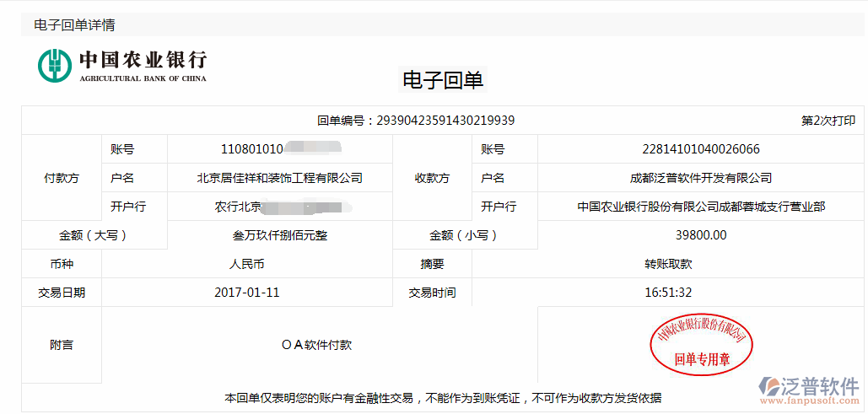Screen dimensions: 868x414
Task: Click the 附言 label
Action: 62,346
